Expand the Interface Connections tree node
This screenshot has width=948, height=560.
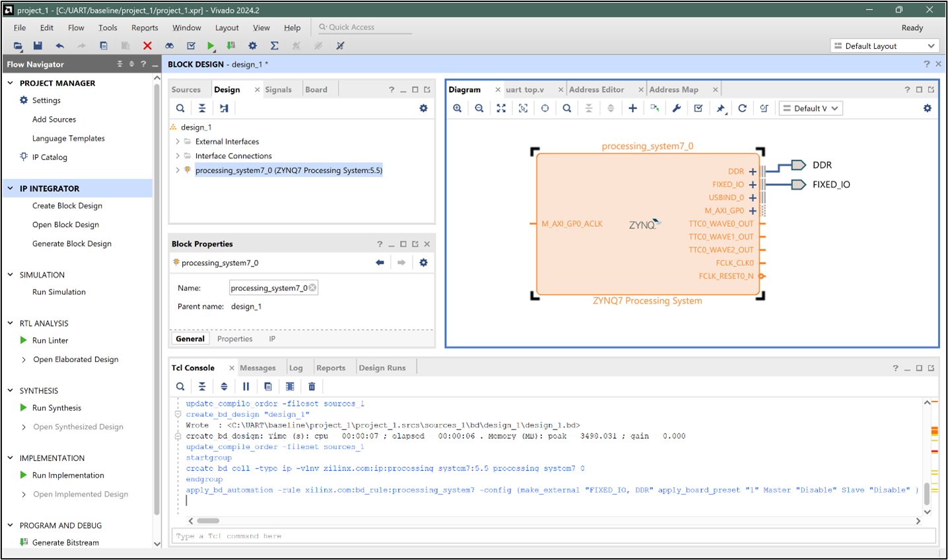[x=178, y=156]
